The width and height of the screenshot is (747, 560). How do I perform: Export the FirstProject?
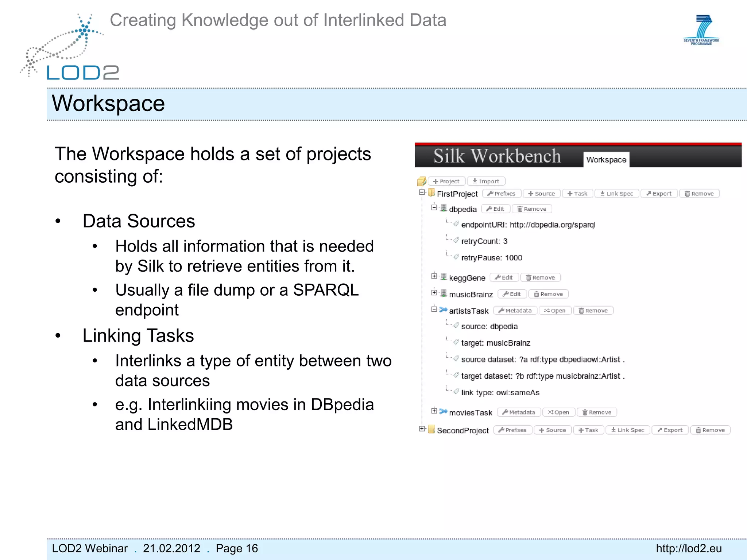coord(659,194)
